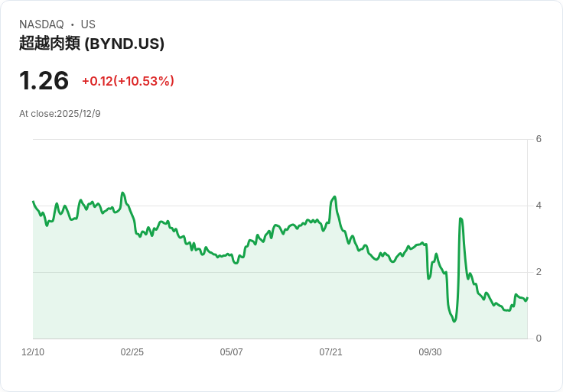Select the 09/30 date on the axis
563x392 pixels.
430,352
